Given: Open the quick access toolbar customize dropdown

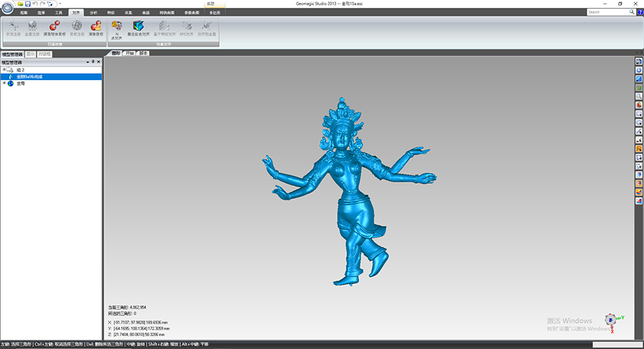Looking at the screenshot, I should (60, 4).
